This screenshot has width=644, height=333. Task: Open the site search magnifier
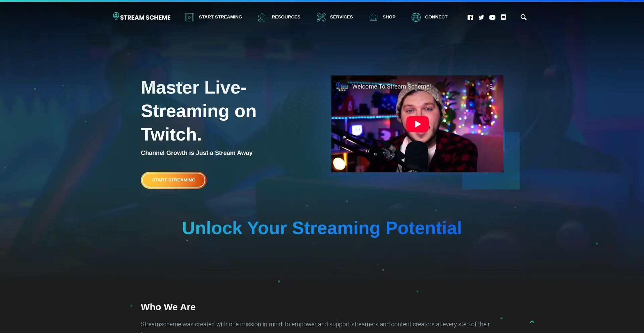point(524,17)
